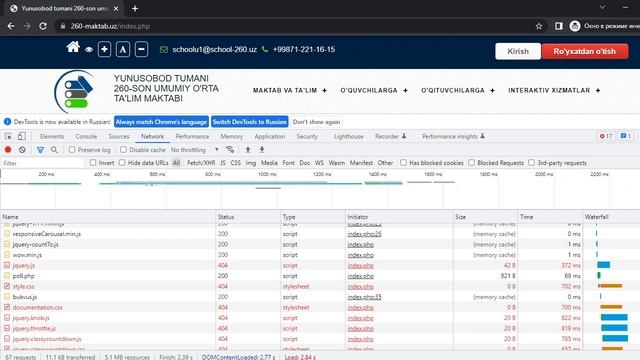Open browser tab search chevron
This screenshot has height=360, width=640.
(602, 8)
